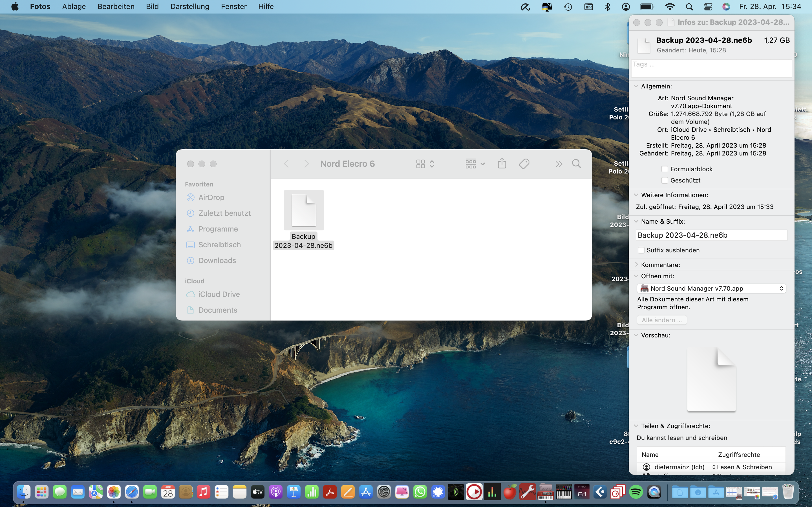Image resolution: width=812 pixels, height=507 pixels.
Task: Click the Share icon in Finder toolbar
Action: click(502, 164)
